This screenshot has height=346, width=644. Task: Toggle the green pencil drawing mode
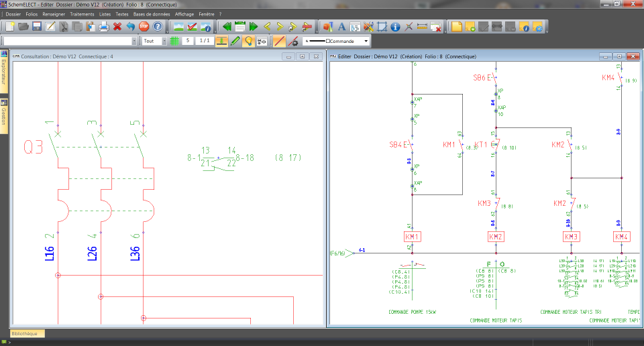pos(235,41)
